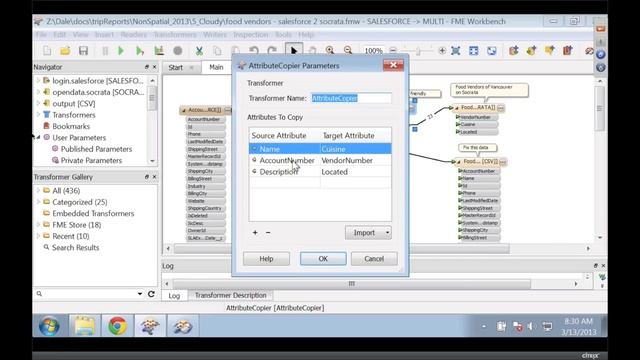Expand Transformers node in Navigator
640x360 pixels.
pos(38,115)
